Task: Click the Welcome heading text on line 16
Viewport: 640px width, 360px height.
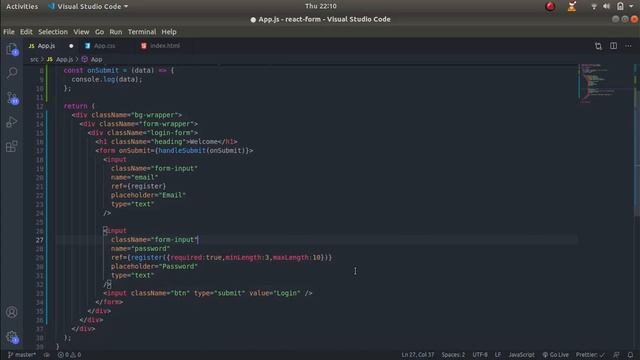Action: point(205,142)
